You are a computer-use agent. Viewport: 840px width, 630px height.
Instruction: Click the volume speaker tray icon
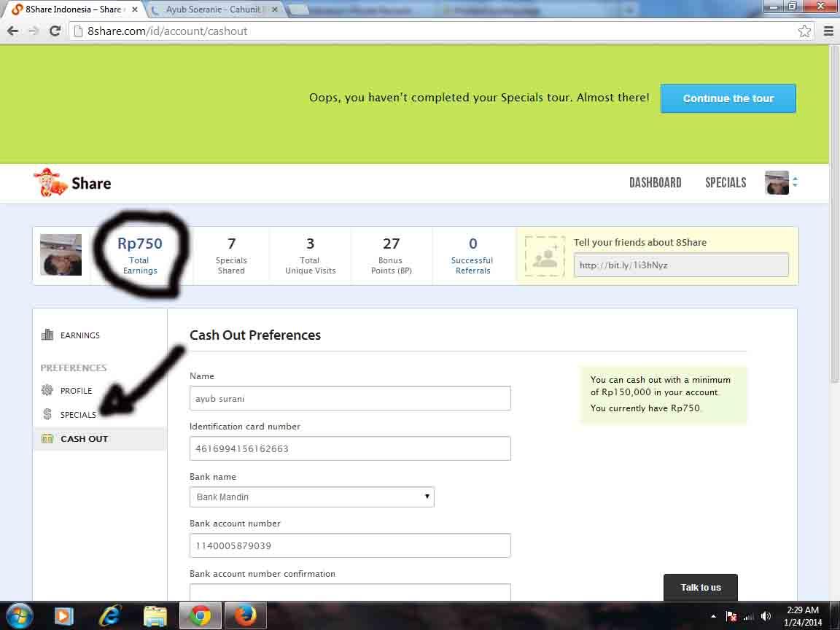click(x=766, y=617)
